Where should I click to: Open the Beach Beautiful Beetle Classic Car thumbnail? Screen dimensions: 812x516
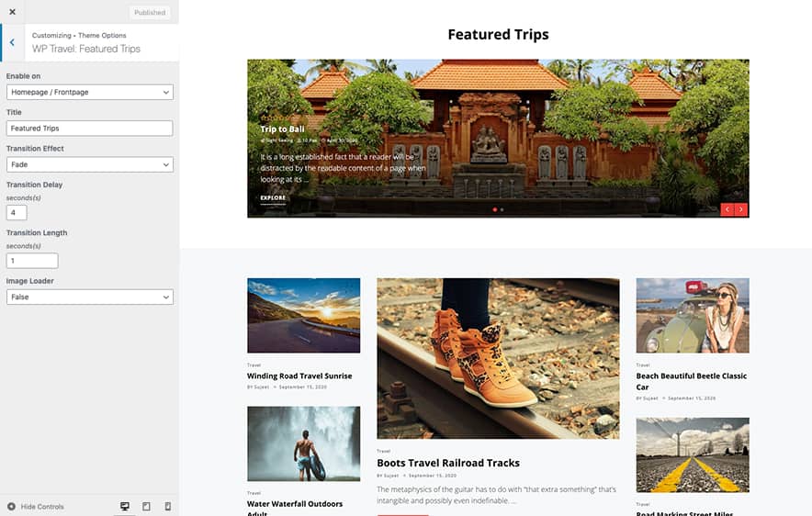point(693,316)
